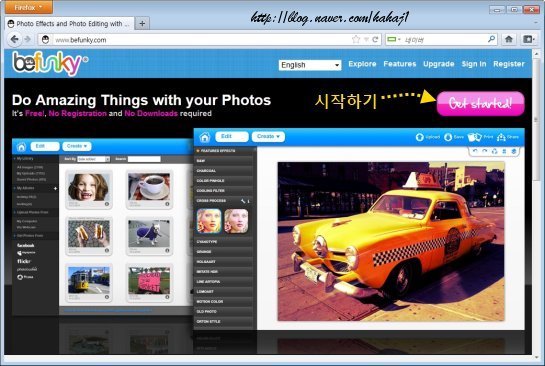Screen dimensions: 545x366
Task: Select the Cooling Filter effect row
Action: pos(223,191)
